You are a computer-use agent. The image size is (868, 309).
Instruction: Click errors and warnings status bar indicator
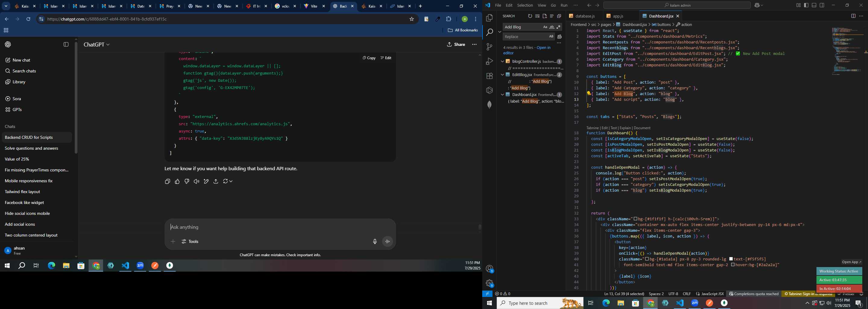(502, 294)
